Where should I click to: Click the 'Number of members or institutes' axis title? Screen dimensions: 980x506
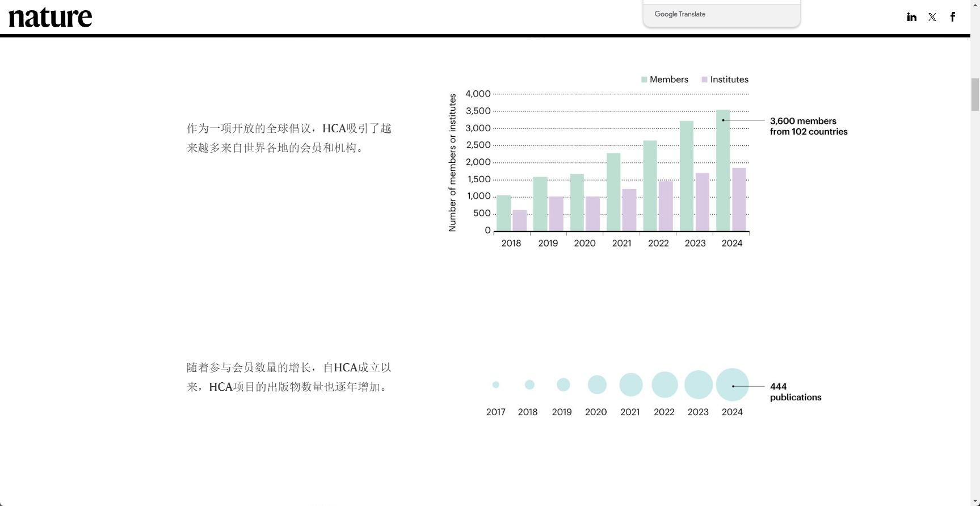tap(452, 162)
